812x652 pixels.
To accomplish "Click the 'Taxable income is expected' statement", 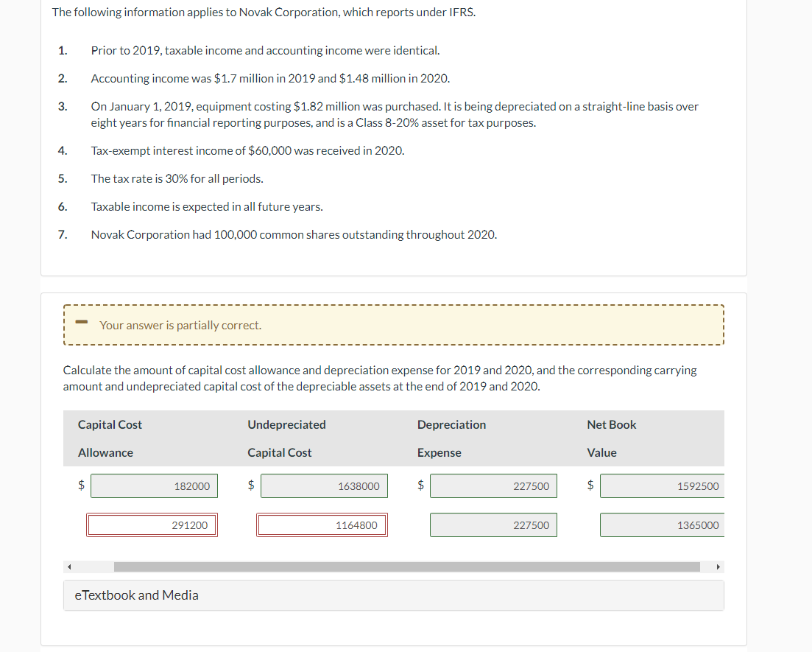I will point(207,206).
